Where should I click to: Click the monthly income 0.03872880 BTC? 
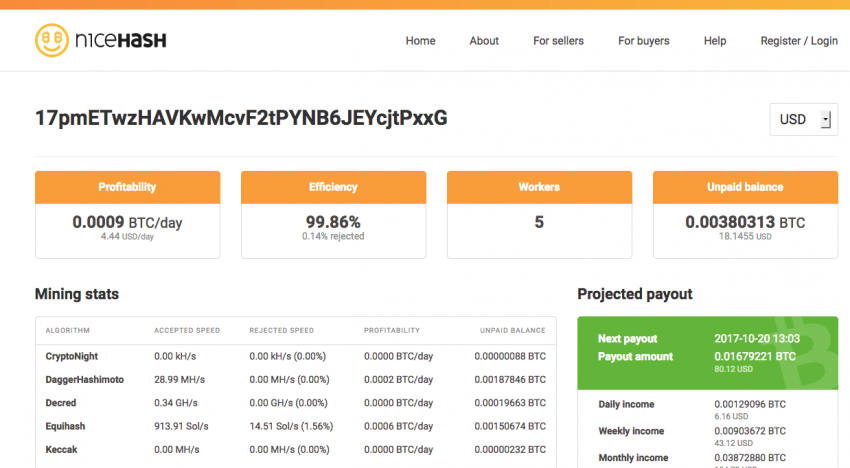[750, 458]
